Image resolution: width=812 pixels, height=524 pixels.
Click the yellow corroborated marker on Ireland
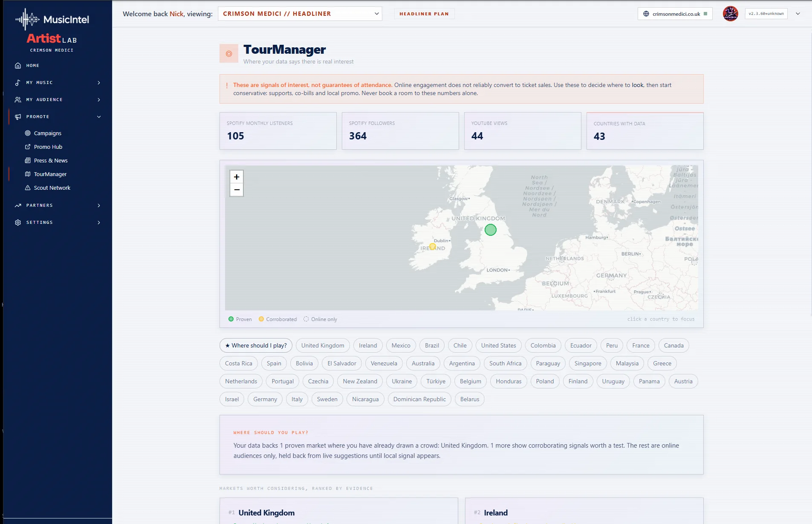pyautogui.click(x=433, y=246)
